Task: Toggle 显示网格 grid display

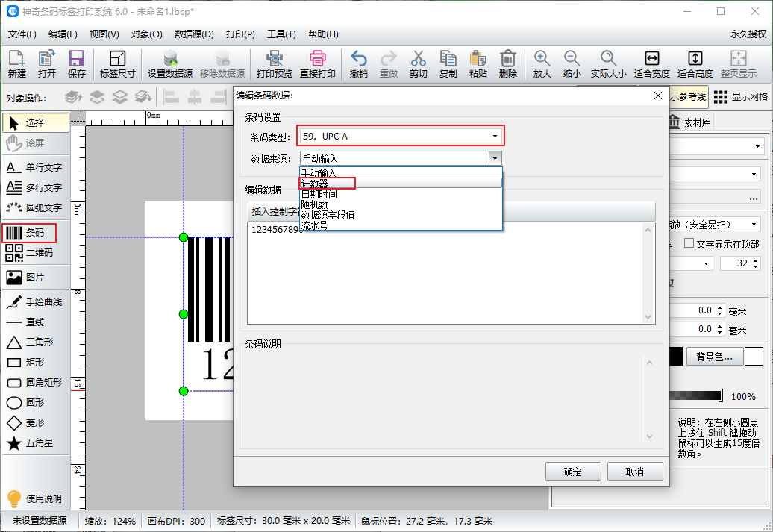Action: pyautogui.click(x=740, y=97)
